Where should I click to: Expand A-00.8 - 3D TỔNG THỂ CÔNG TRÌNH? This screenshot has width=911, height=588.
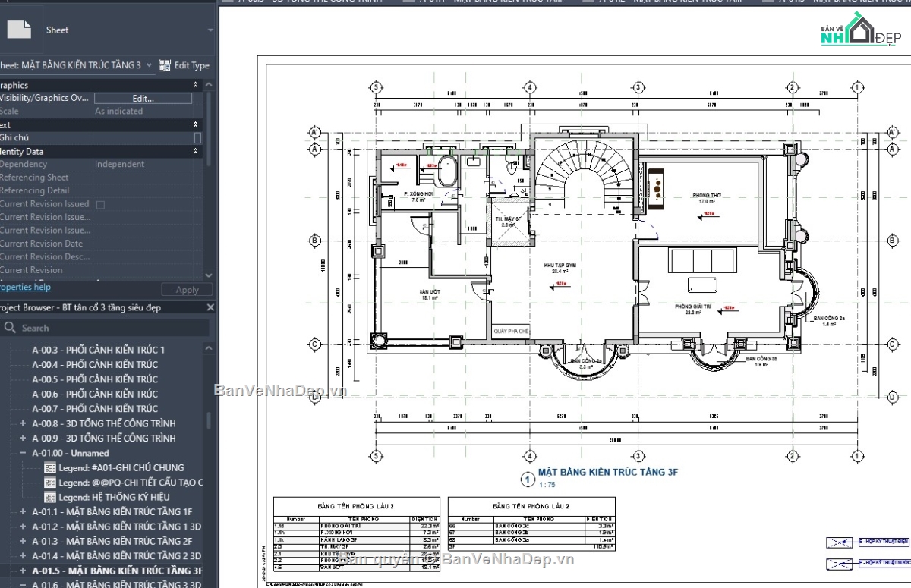click(23, 423)
